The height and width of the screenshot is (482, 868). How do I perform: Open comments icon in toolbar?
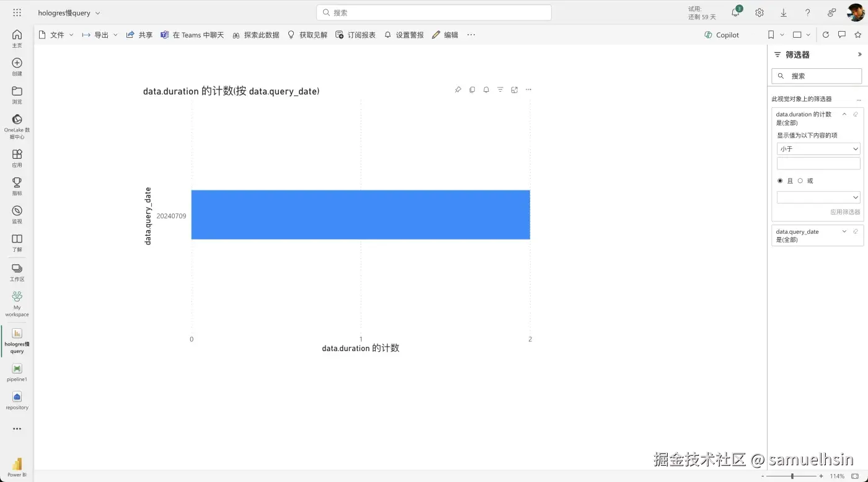(x=842, y=35)
